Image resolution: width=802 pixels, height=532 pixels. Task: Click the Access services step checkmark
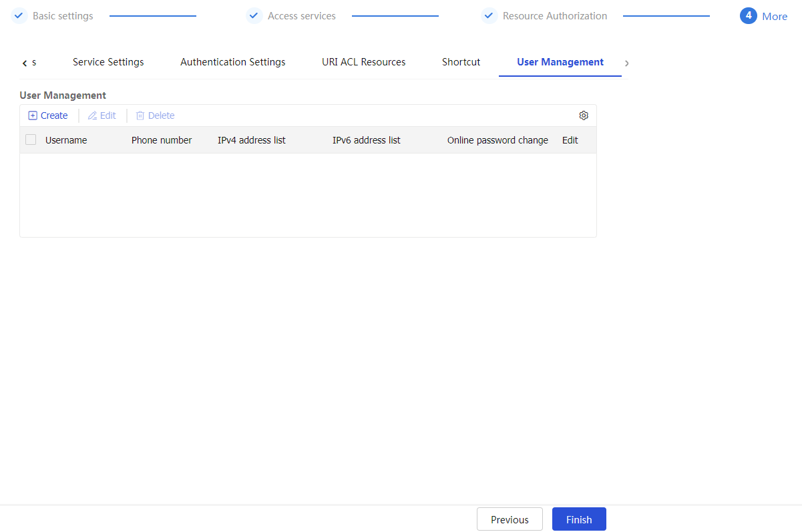coord(254,15)
